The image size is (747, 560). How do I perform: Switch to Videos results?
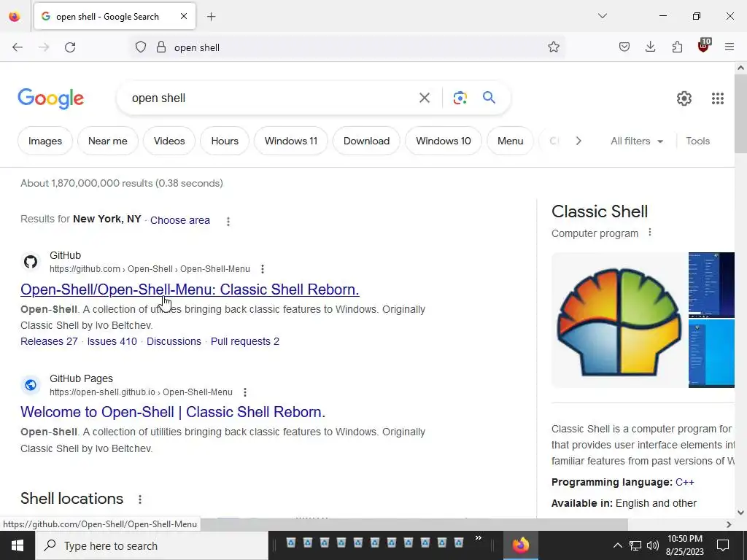(x=169, y=141)
